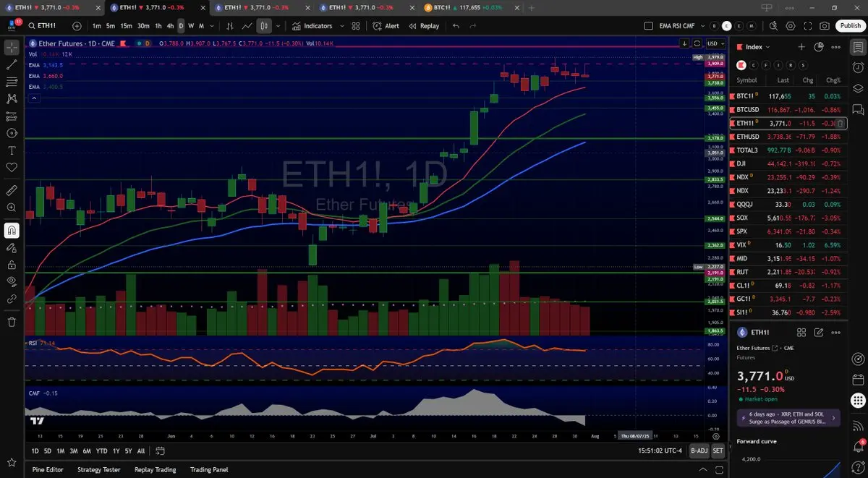Image resolution: width=868 pixels, height=478 pixels.
Task: Select BTCUSD in the watchlist
Action: (789, 110)
